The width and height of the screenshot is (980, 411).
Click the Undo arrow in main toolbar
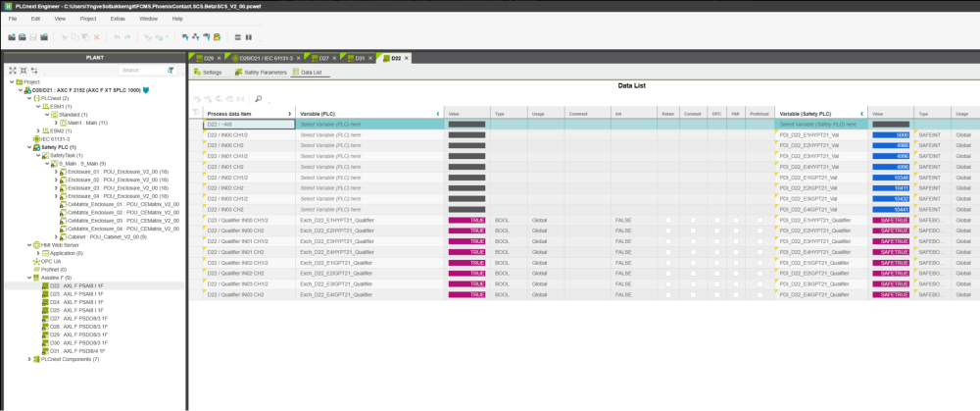[118, 37]
